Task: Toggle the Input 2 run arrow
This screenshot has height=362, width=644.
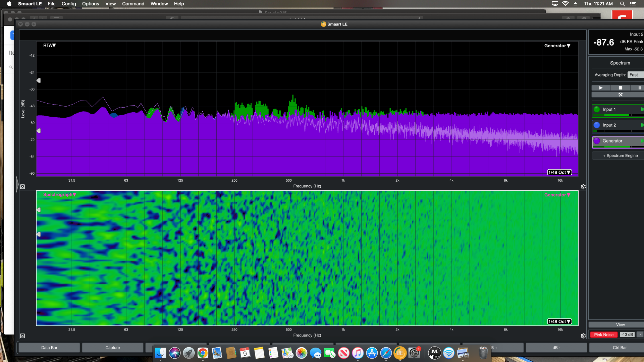Action: pos(642,125)
